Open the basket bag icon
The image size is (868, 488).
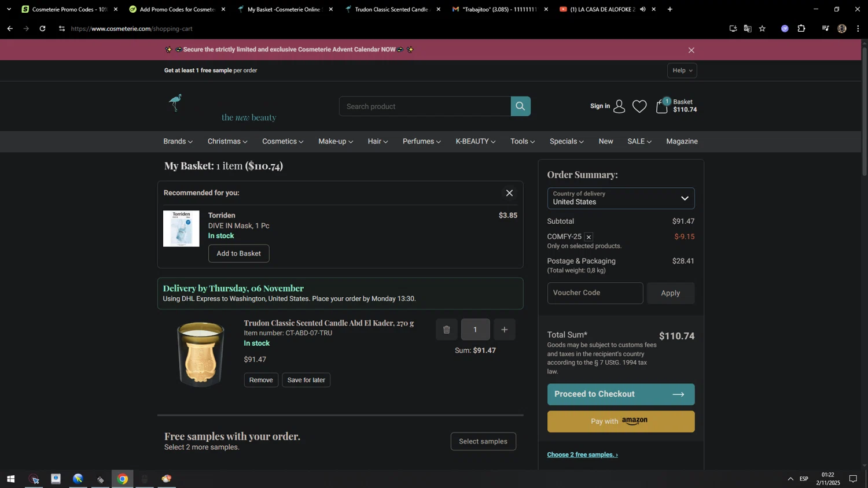tap(662, 106)
